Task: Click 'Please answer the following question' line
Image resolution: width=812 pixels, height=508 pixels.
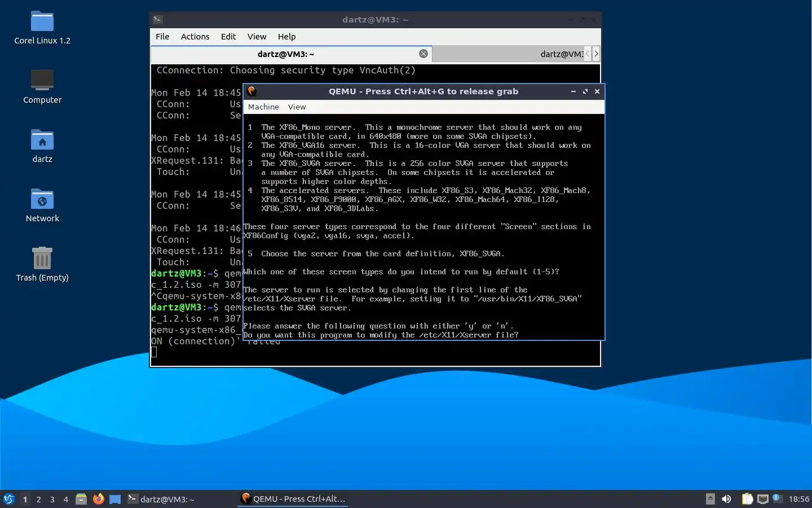Action: point(378,326)
